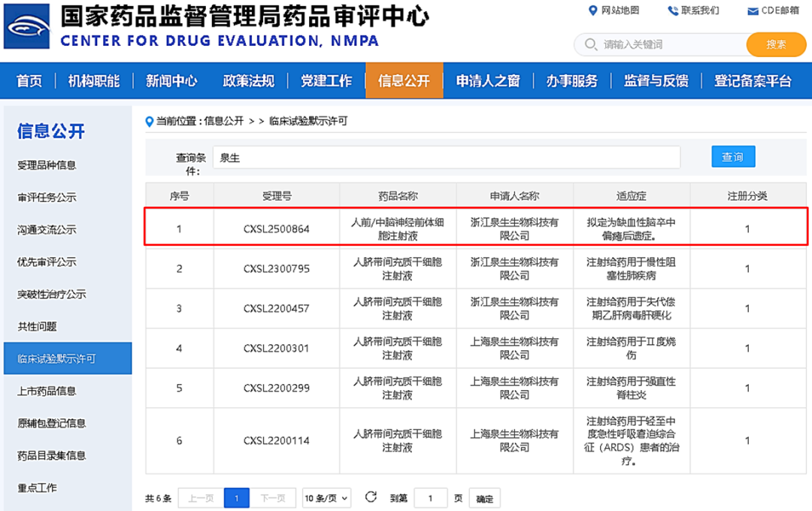Image resolution: width=812 pixels, height=511 pixels.
Task: Click the 联系我们 phone icon
Action: 672,11
